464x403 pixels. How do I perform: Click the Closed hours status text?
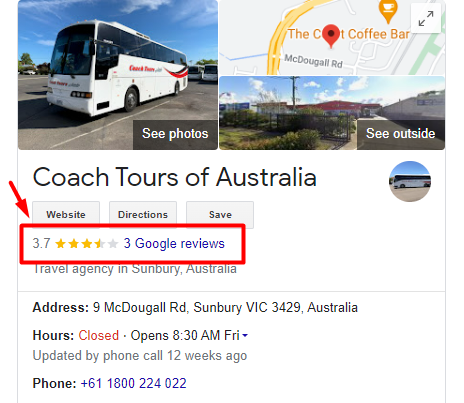[99, 336]
